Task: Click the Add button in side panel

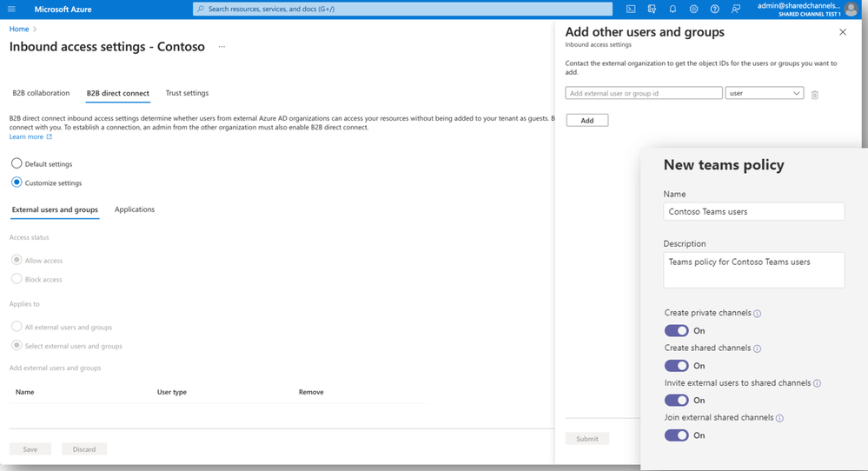Action: click(x=587, y=120)
